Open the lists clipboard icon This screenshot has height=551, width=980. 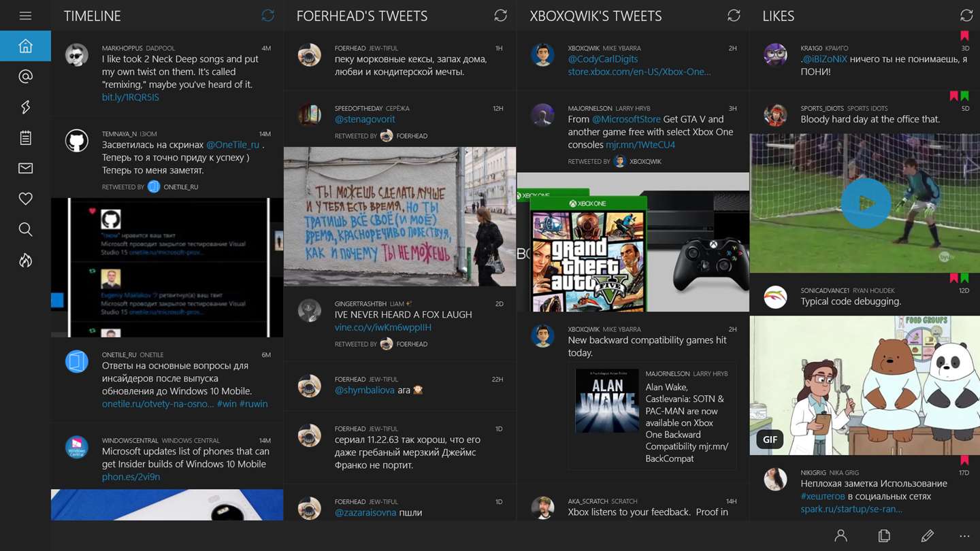25,137
